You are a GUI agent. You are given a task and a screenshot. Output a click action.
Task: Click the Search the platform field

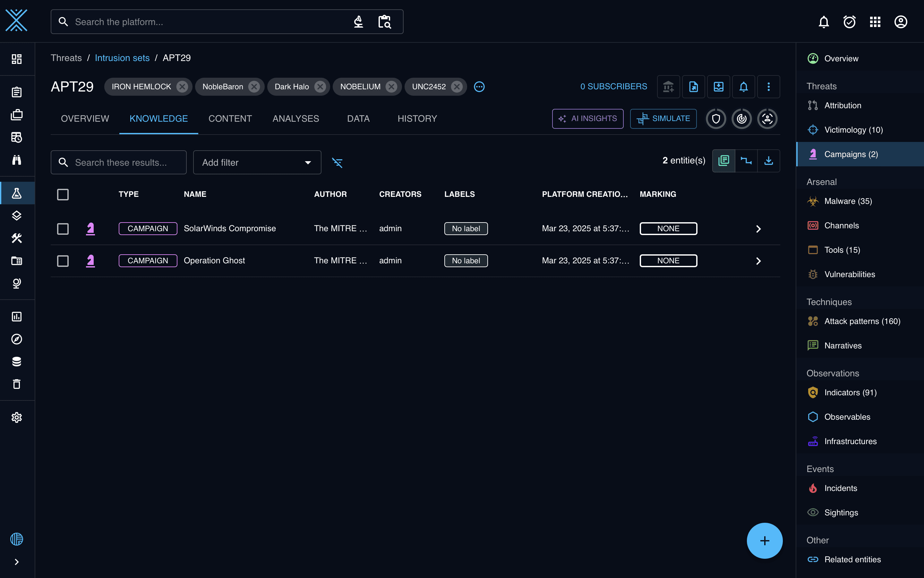227,22
